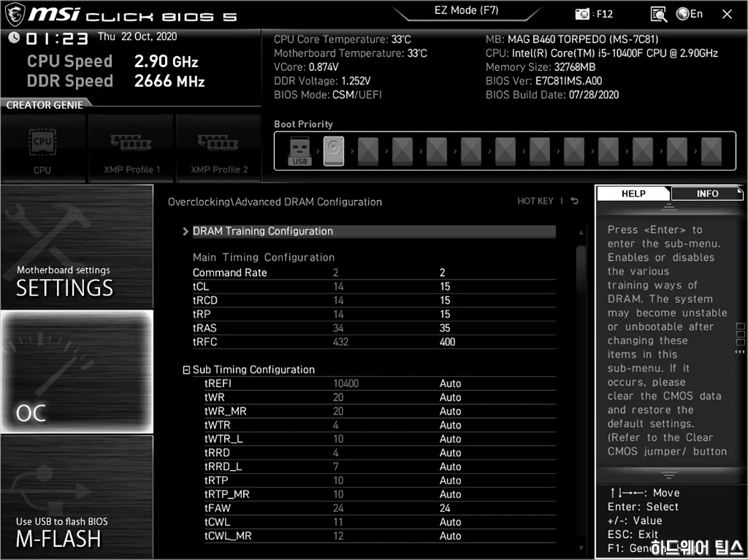Select the tRRD Auto value
The image size is (748, 560).
(450, 453)
